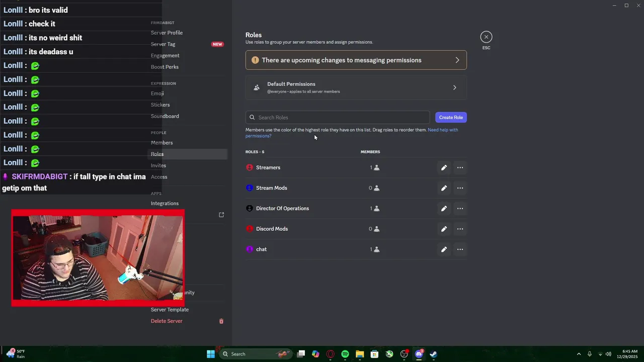Open more options for Director Of Operations
This screenshot has width=644, height=362.
point(460,209)
